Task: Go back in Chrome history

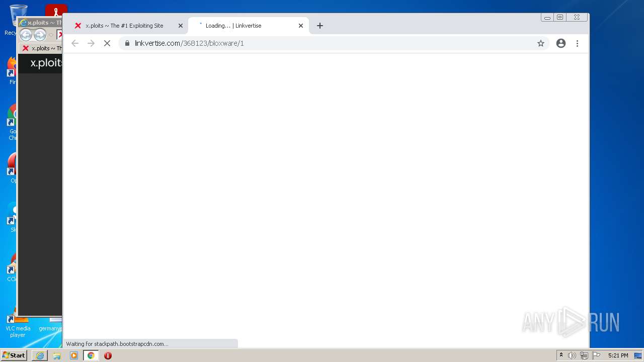Action: tap(75, 43)
